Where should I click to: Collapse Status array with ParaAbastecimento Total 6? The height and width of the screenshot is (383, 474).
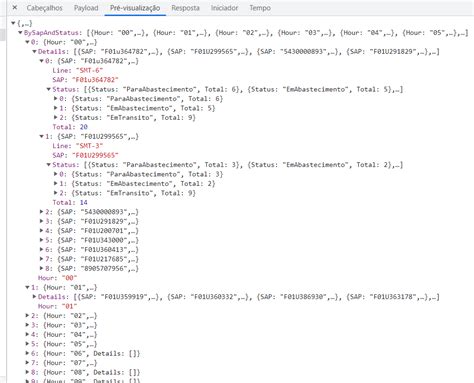[x=49, y=89]
